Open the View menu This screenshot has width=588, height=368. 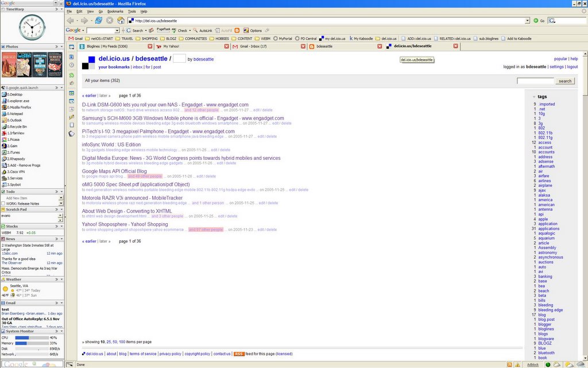point(90,11)
